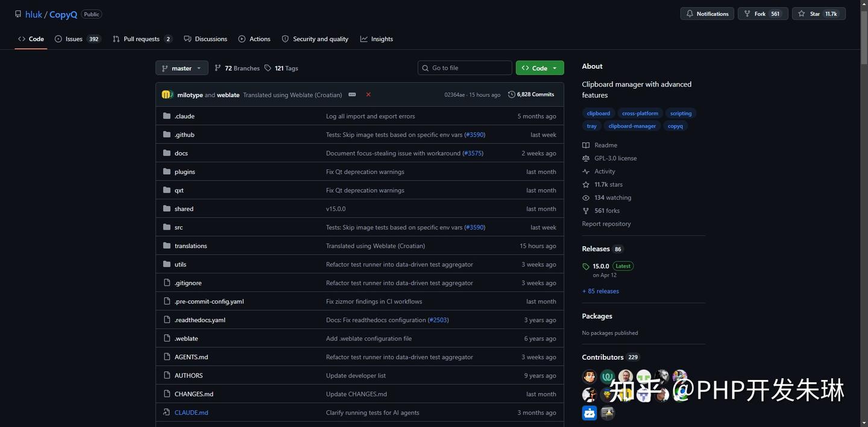
Task: View the 121 Tags link
Action: tap(281, 68)
